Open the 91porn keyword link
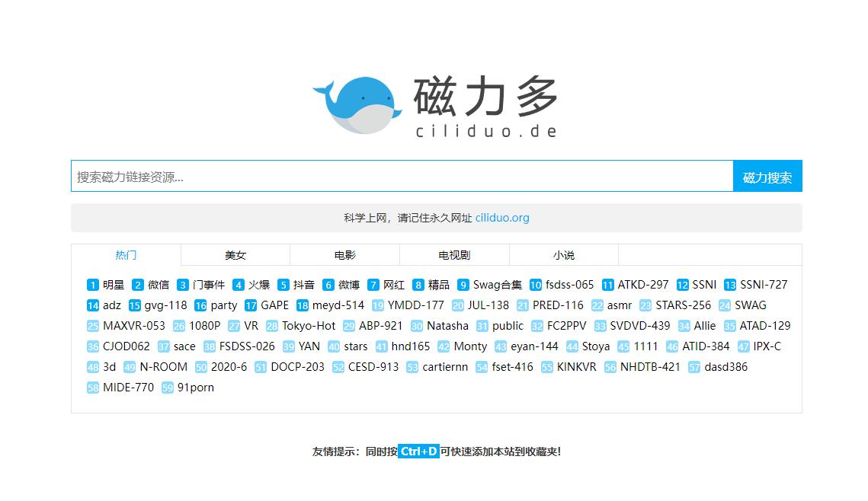Image resolution: width=868 pixels, height=501 pixels. click(x=196, y=388)
